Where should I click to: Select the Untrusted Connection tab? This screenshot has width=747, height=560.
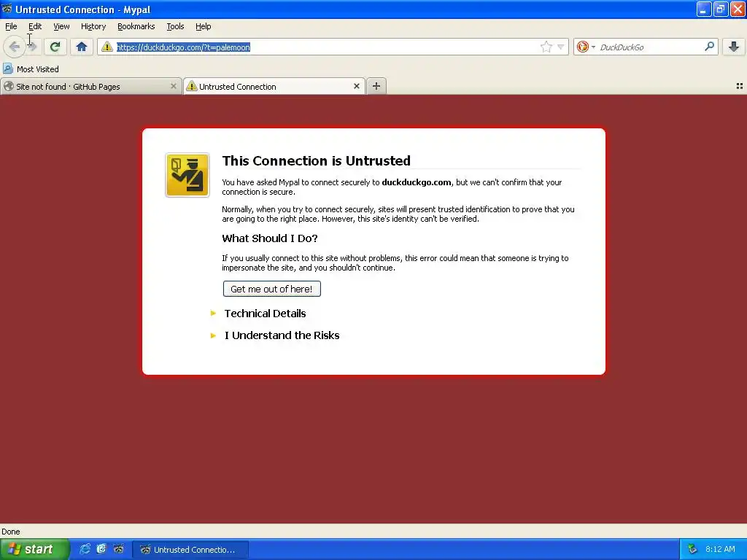coord(274,86)
